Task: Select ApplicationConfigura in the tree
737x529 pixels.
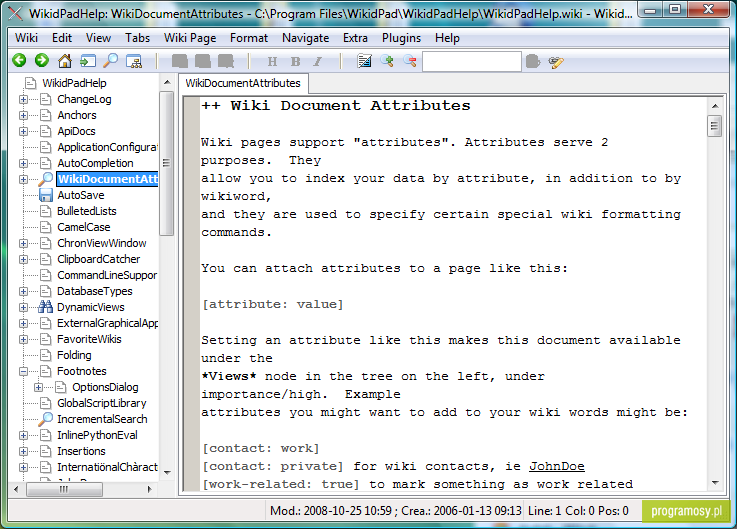Action: [107, 147]
